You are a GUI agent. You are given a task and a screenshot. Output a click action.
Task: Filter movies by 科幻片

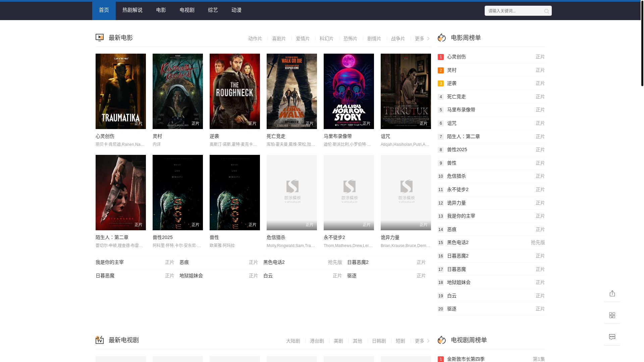326,39
